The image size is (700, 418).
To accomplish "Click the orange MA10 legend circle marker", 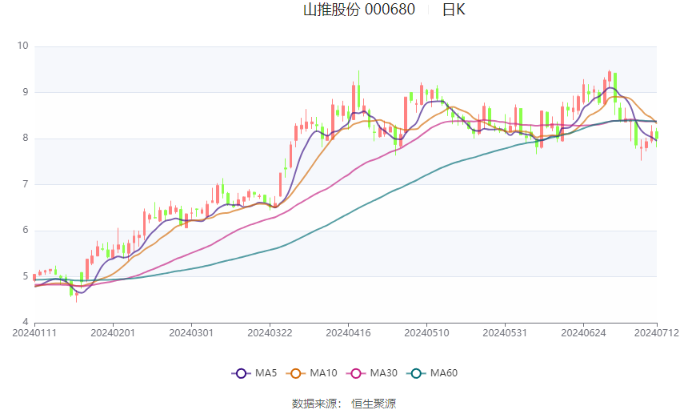I will point(296,373).
